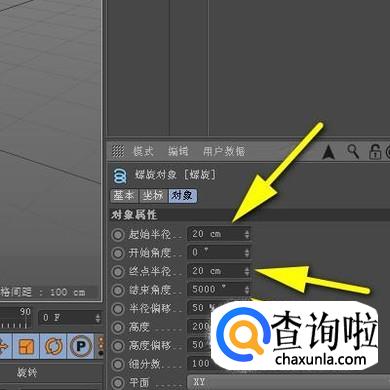
Task: Click the 结束角度 value stepper arrows
Action: (x=246, y=289)
